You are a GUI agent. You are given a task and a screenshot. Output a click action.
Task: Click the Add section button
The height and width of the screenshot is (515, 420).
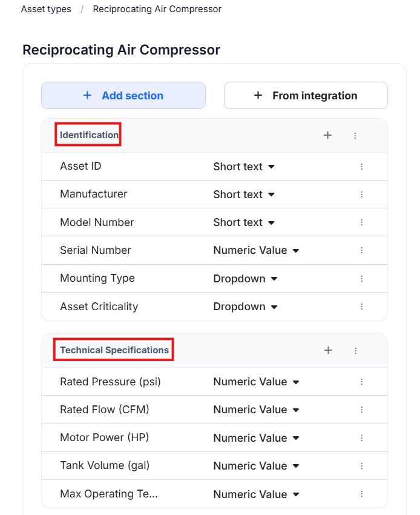[123, 96]
